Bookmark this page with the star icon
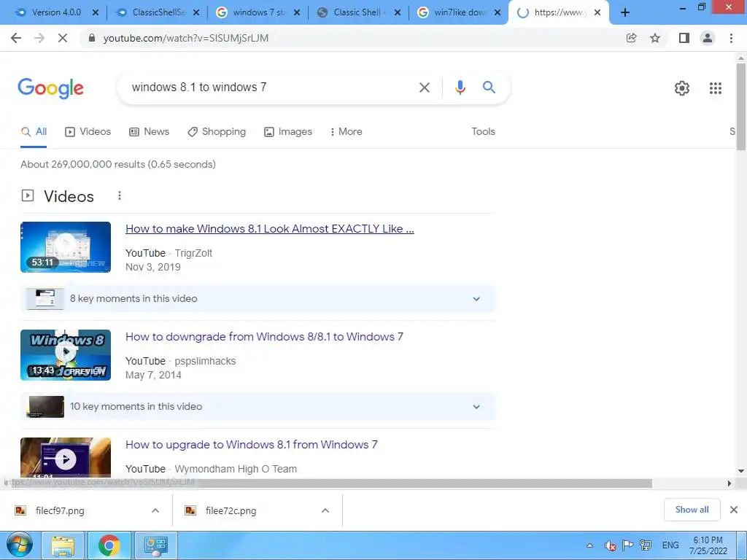Viewport: 747px width, 560px height. (655, 38)
